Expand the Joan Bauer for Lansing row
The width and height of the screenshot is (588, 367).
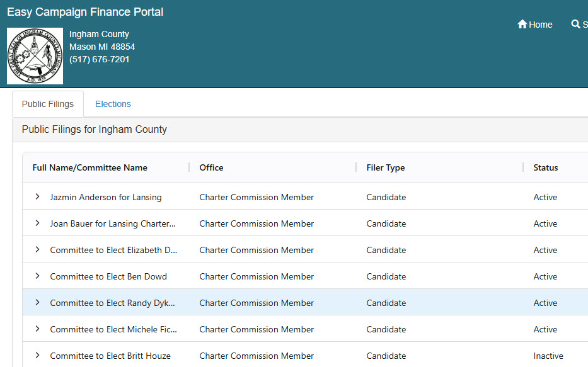[x=37, y=223]
